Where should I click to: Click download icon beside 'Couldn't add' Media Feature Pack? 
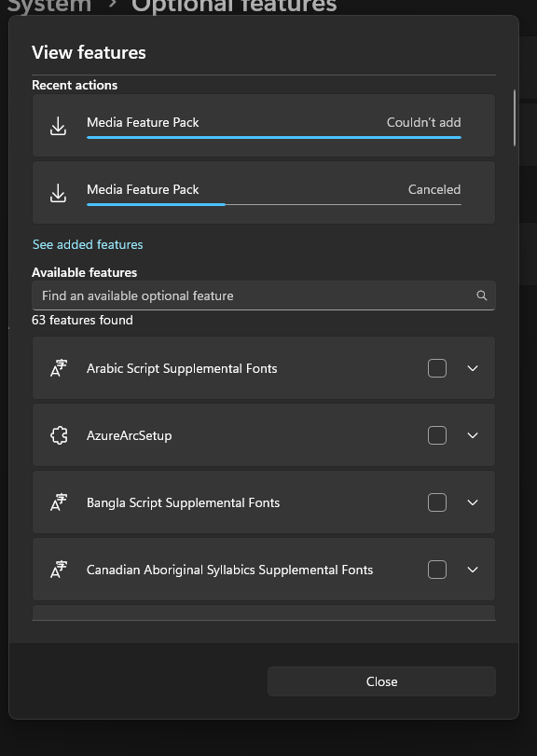click(59, 126)
